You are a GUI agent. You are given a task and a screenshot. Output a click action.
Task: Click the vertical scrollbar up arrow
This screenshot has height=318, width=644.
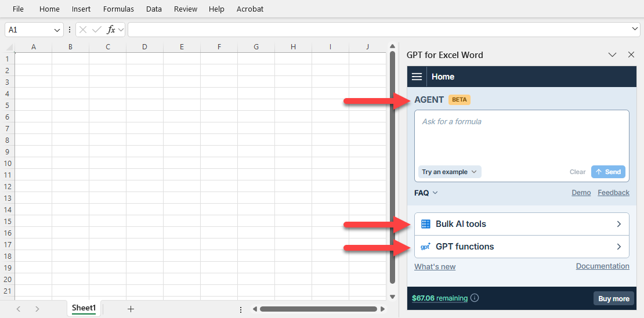click(392, 46)
